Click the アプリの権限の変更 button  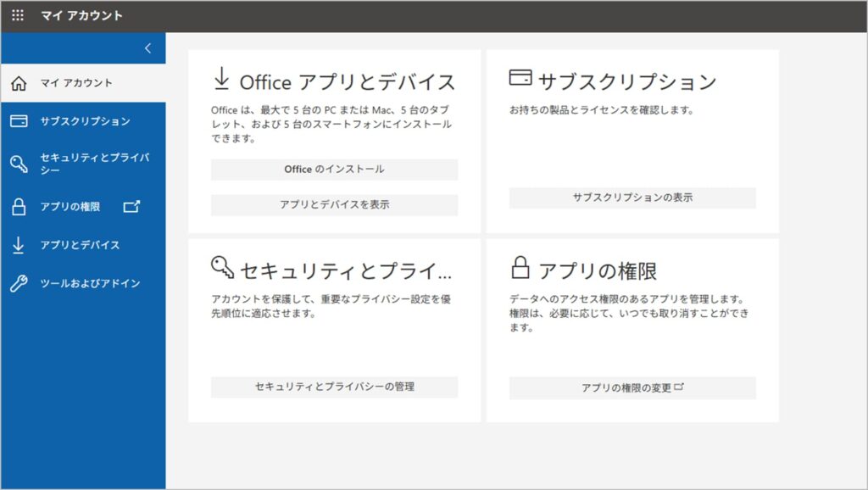632,388
